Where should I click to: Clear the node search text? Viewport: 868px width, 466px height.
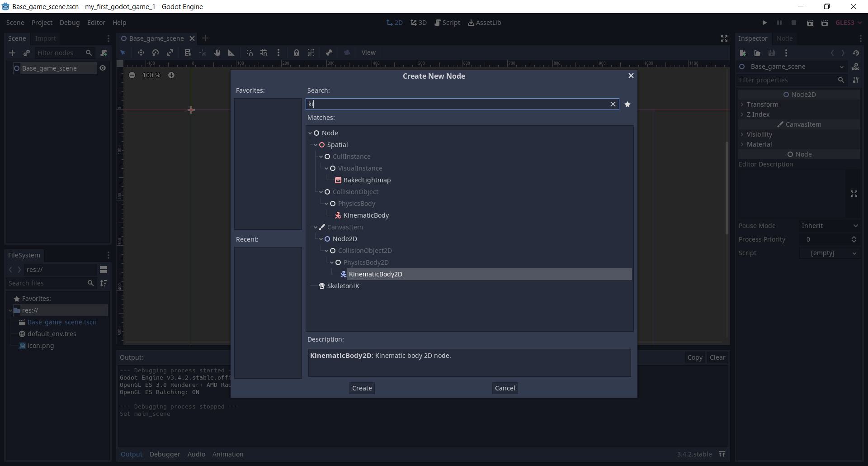[613, 104]
